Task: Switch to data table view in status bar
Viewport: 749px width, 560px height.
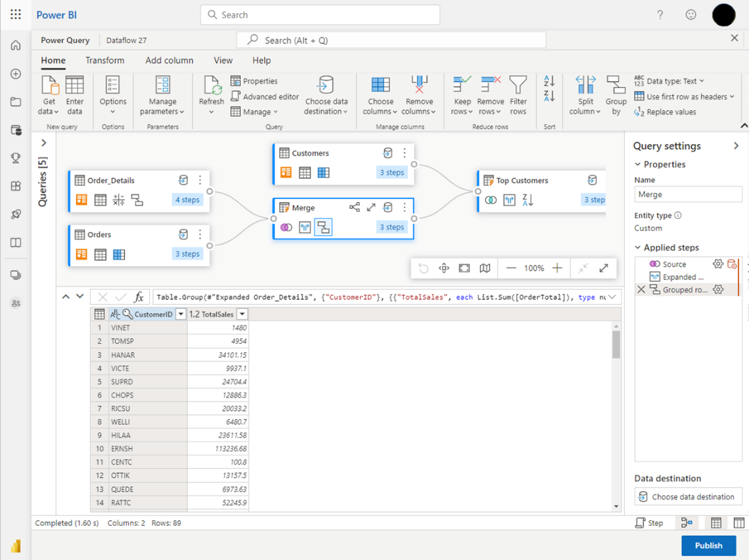Action: (x=716, y=523)
